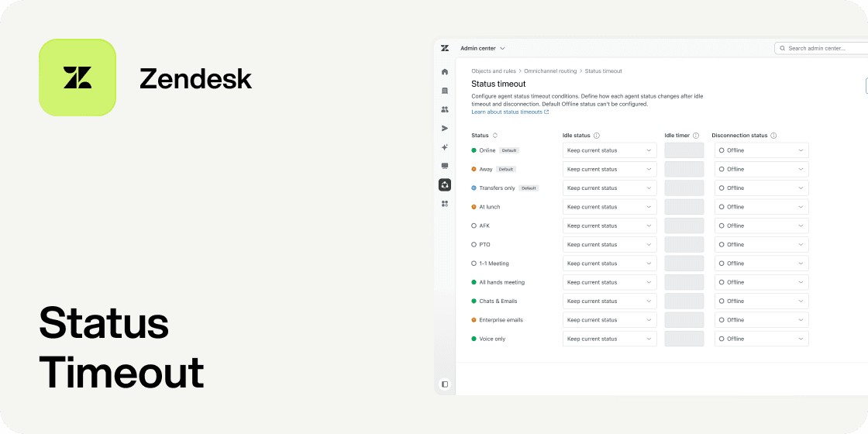Open Disconnection status dropdown for At lunch
868x434 pixels.
760,207
